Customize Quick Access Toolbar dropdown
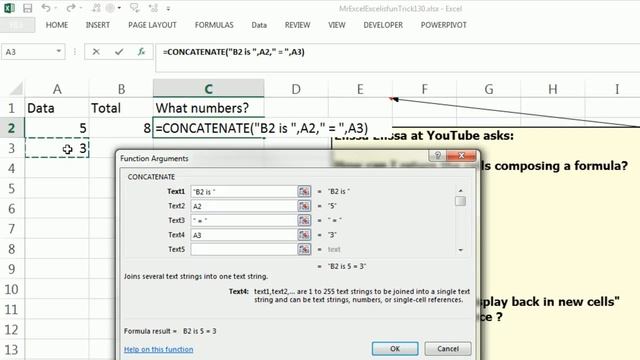 [168, 8]
